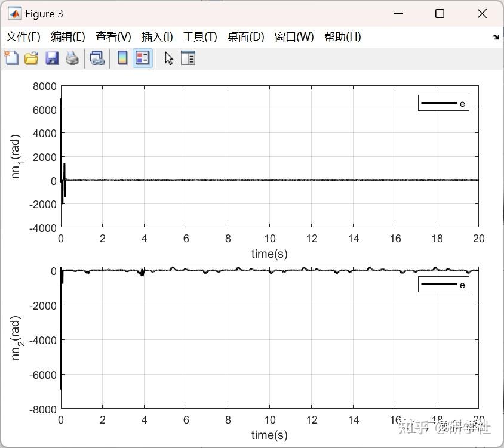This screenshot has width=504, height=448.
Task: Minimize the Figure 3 window
Action: pyautogui.click(x=399, y=13)
